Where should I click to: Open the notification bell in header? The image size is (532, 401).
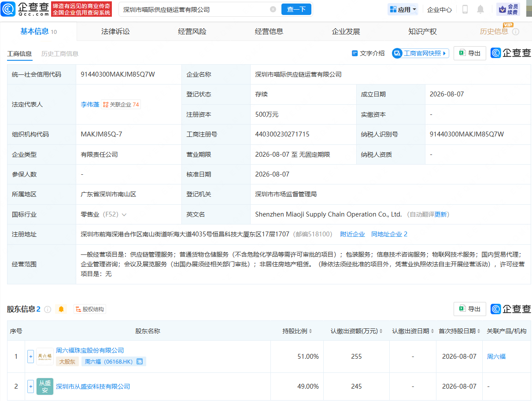(480, 9)
